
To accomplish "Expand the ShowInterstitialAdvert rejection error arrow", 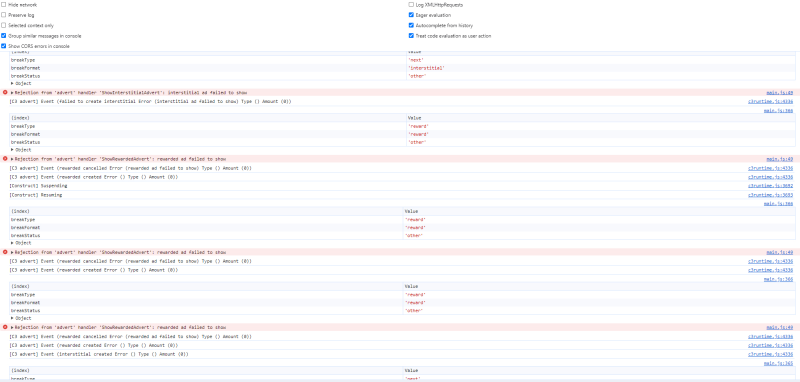I will (12, 93).
